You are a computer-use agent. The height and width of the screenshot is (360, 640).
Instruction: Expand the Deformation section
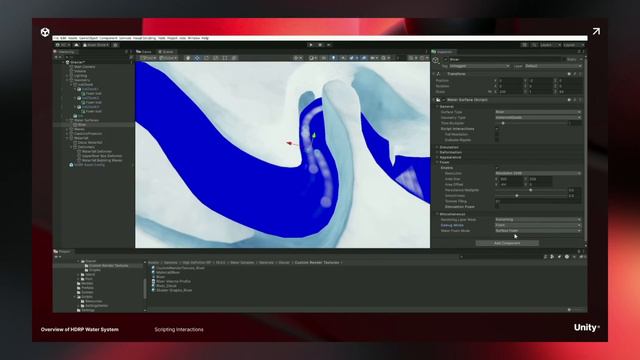point(437,152)
